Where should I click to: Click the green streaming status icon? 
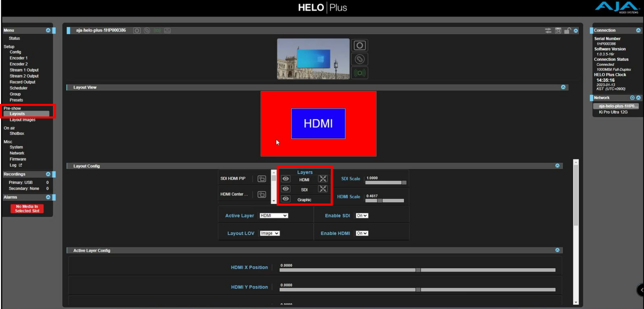click(359, 73)
